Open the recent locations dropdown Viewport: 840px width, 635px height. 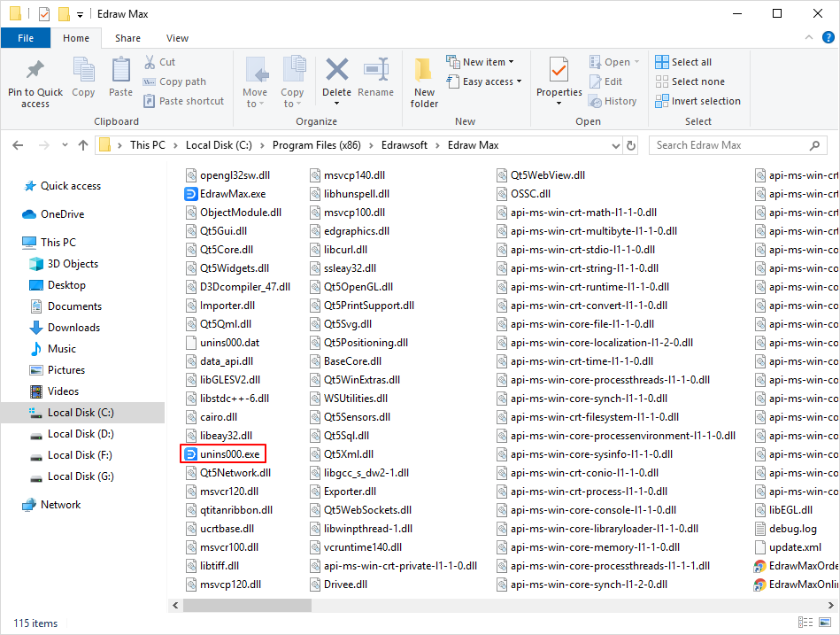tap(65, 145)
